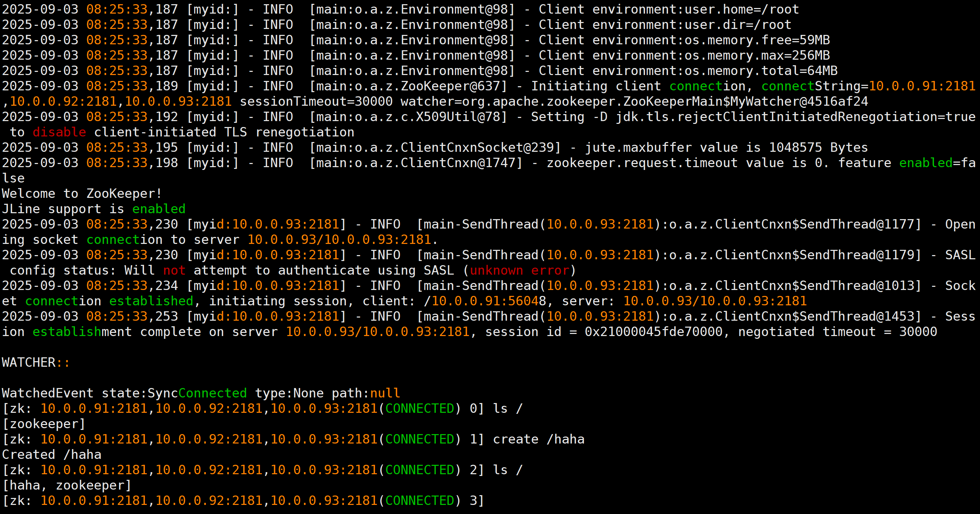Click '[main:o.a.z.ClientCnxn@1747]' text
Image resolution: width=980 pixels, height=514 pixels.
[x=416, y=163]
